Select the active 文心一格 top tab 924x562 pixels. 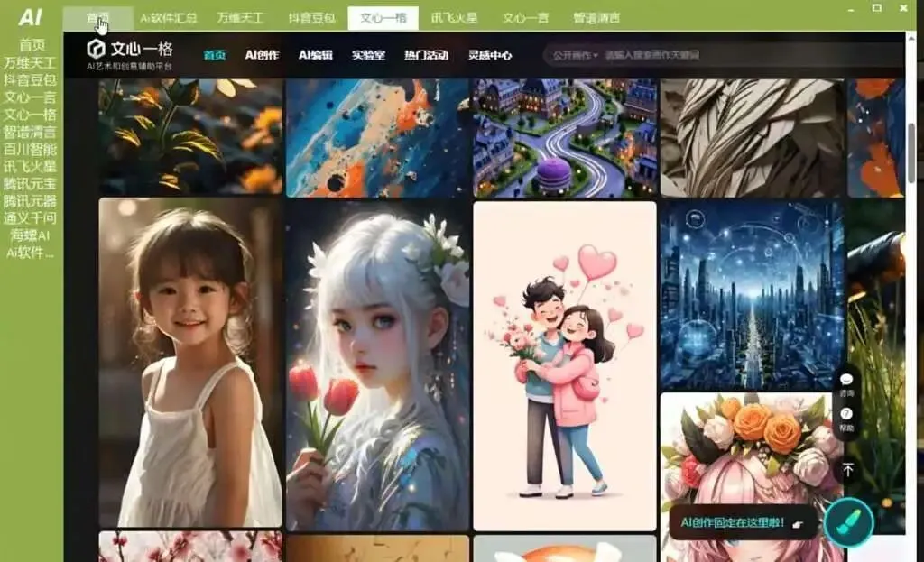click(x=383, y=18)
